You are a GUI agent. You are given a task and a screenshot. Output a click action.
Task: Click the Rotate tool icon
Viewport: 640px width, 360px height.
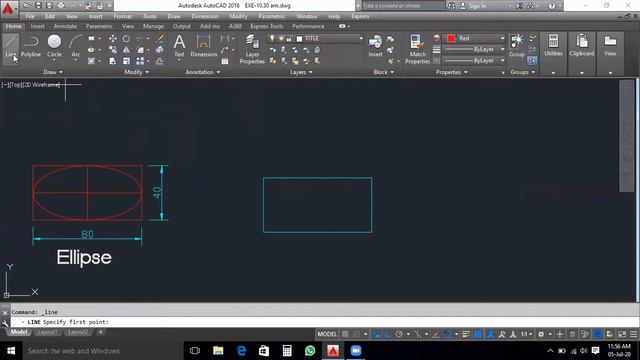(126, 38)
